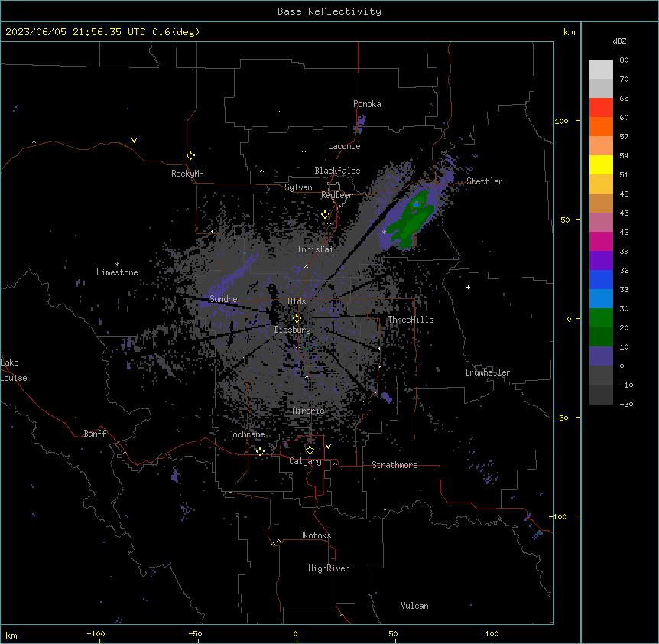Click the HighRiver town label
The width and height of the screenshot is (659, 644).
click(329, 568)
